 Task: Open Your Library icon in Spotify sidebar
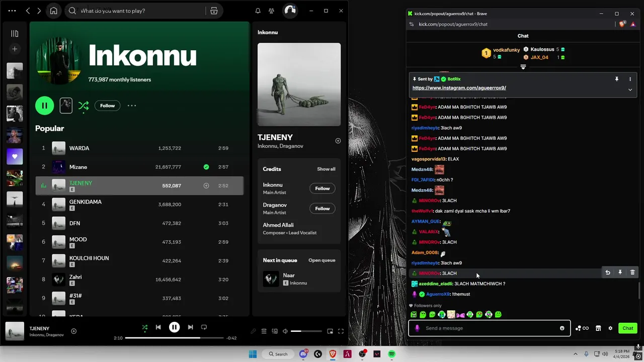click(x=15, y=34)
